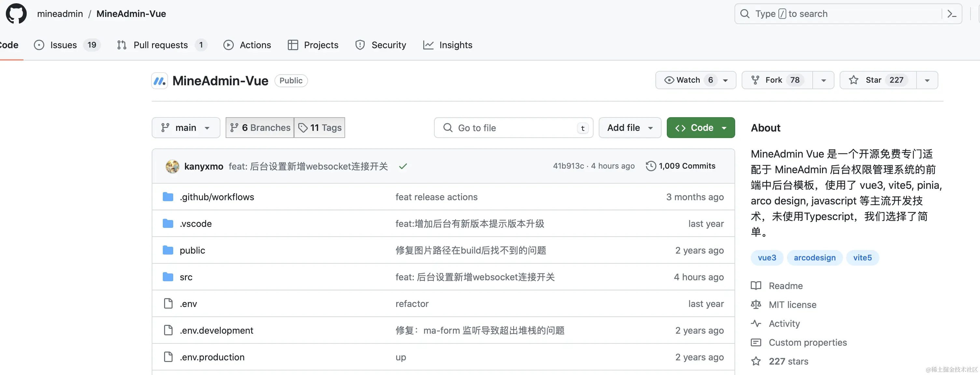Click the GitHub logo icon
980x375 pixels.
[x=16, y=14]
